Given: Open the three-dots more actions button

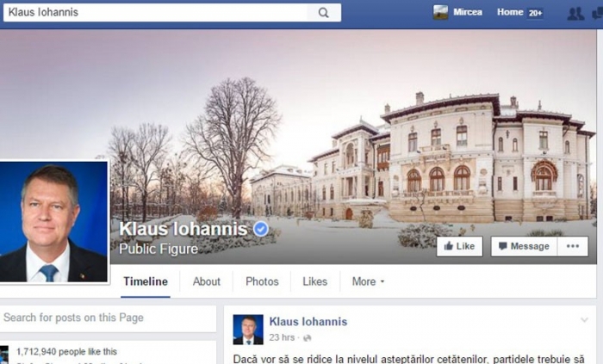Looking at the screenshot, I should [x=573, y=246].
